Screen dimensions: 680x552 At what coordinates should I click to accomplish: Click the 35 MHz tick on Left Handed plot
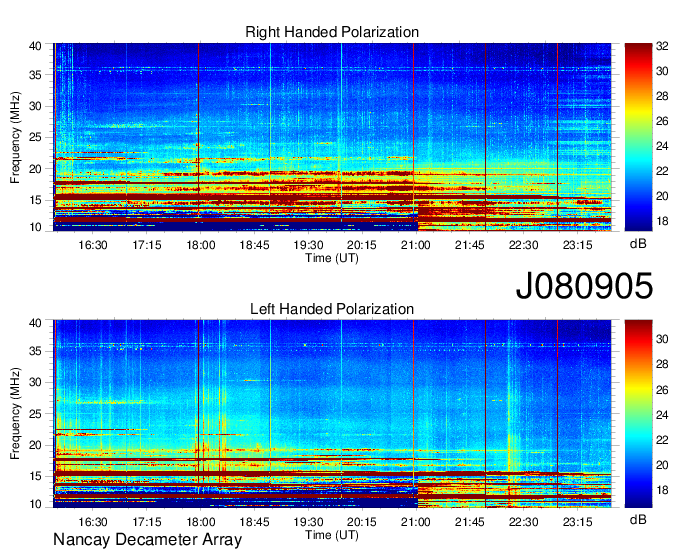[35, 351]
